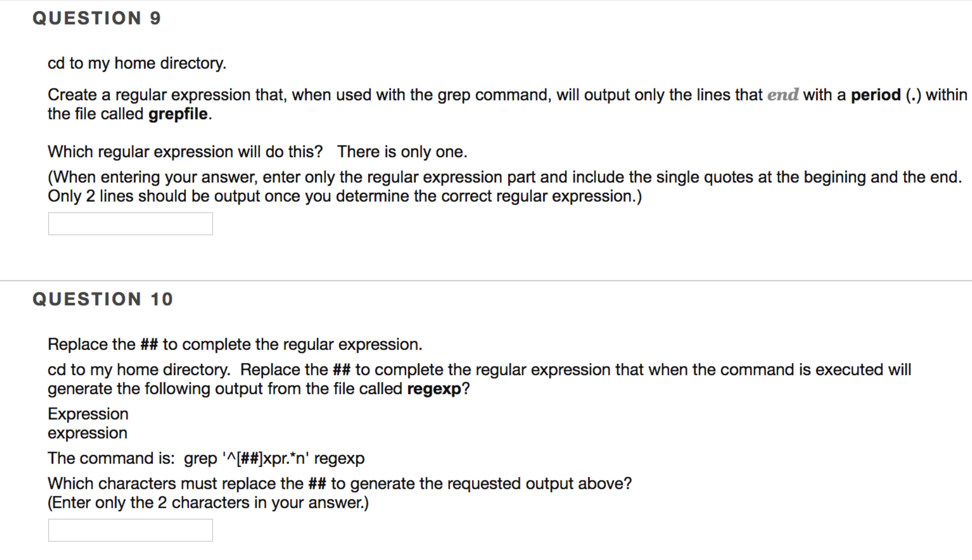Click the divider line between the questions
Image resolution: width=972 pixels, height=560 pixels.
486,280
